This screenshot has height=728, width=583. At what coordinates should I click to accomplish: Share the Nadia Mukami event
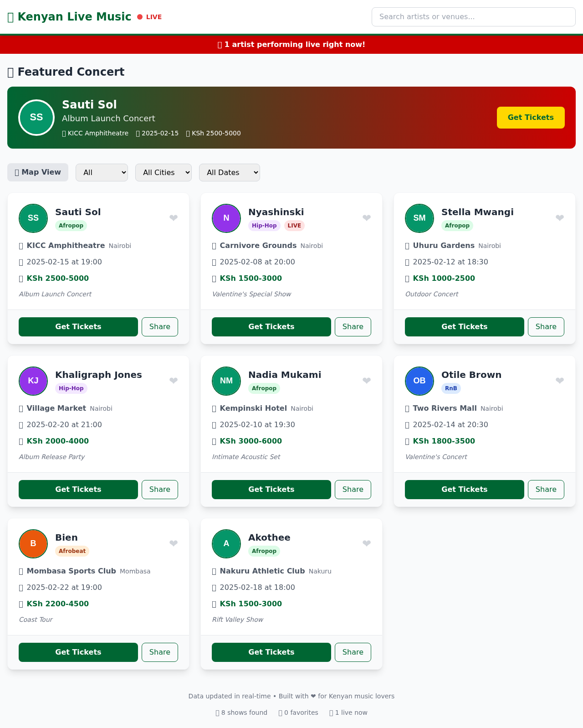click(353, 490)
